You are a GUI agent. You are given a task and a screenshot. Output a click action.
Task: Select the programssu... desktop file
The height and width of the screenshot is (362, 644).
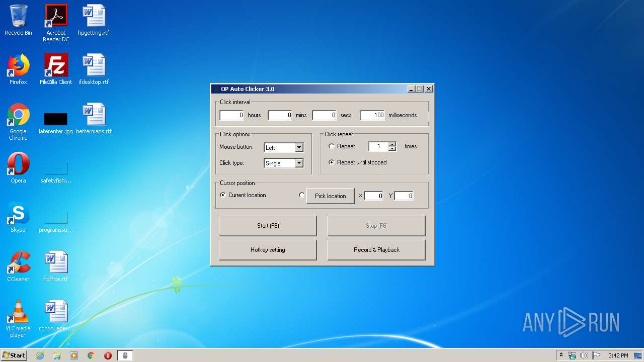tap(56, 221)
